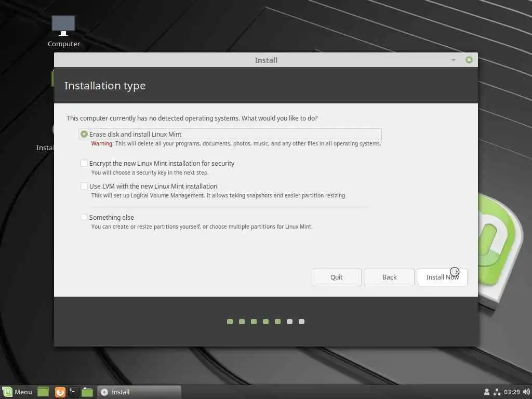Click the red Warning text

(x=102, y=143)
